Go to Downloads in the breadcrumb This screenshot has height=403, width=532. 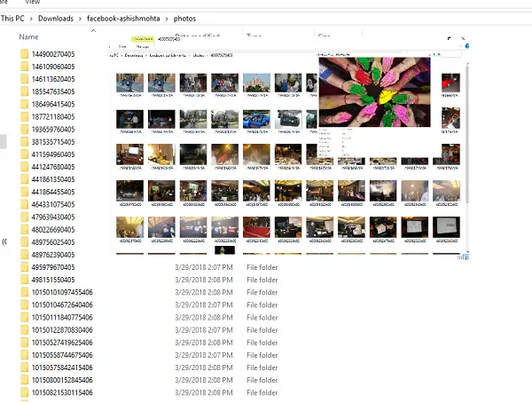point(56,19)
